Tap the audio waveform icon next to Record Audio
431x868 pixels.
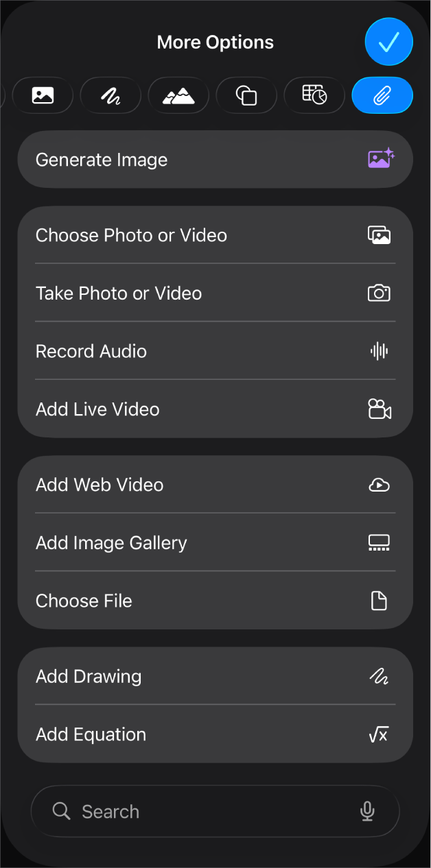(x=379, y=351)
